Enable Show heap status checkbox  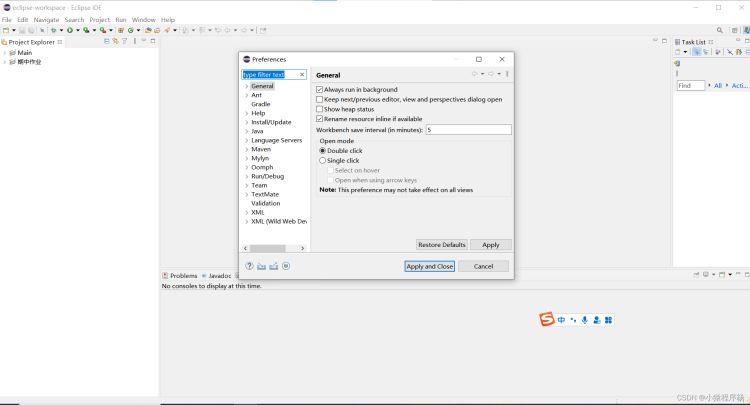[x=320, y=109]
